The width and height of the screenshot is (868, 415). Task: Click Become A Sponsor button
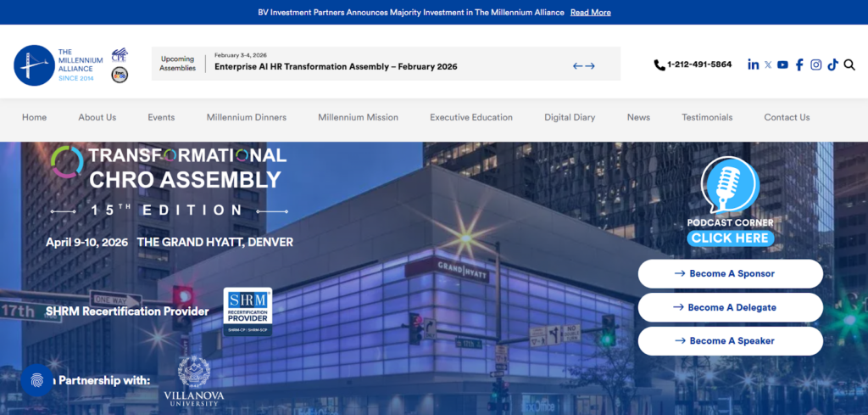tap(730, 274)
